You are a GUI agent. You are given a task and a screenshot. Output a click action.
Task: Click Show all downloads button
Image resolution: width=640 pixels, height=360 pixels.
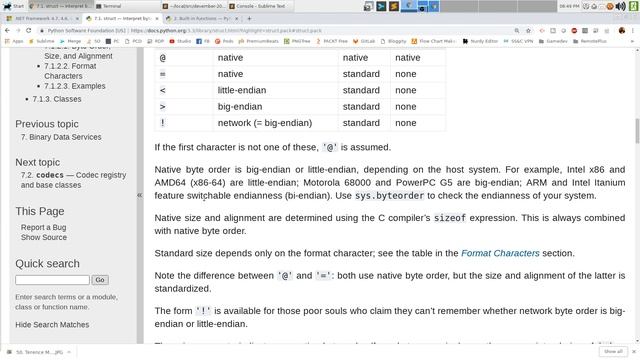tap(613, 351)
